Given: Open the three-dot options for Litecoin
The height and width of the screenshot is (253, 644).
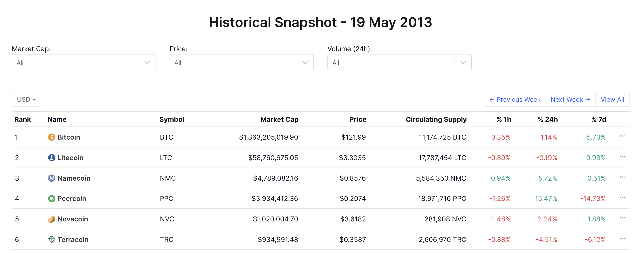Looking at the screenshot, I should [623, 156].
